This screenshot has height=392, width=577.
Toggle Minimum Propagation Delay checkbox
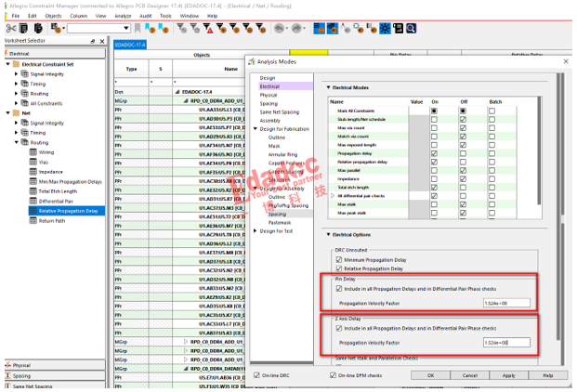click(339, 260)
